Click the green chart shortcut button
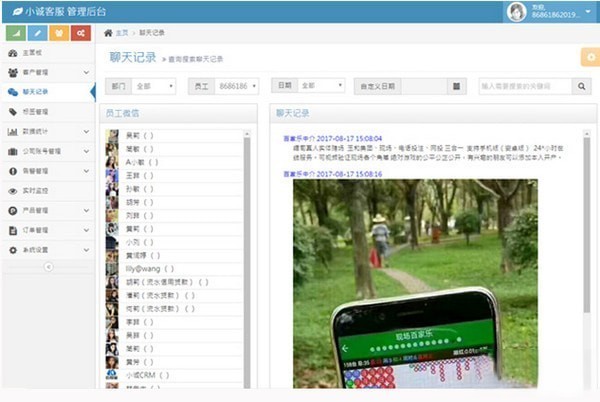Screen dimensions: 600x402 pyautogui.click(x=16, y=33)
